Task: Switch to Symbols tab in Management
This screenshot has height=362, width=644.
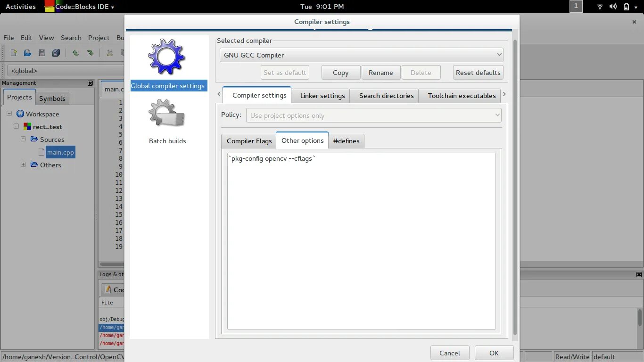Action: pyautogui.click(x=52, y=99)
